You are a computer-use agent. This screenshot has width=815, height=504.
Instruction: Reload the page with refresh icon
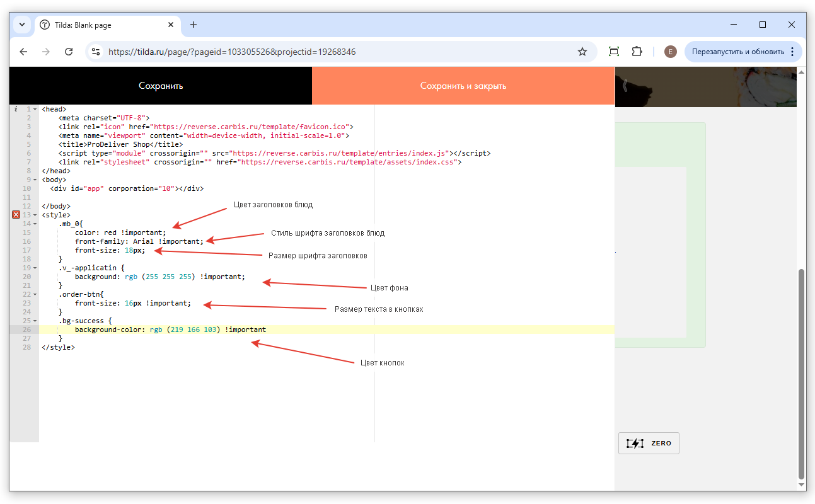tap(69, 52)
